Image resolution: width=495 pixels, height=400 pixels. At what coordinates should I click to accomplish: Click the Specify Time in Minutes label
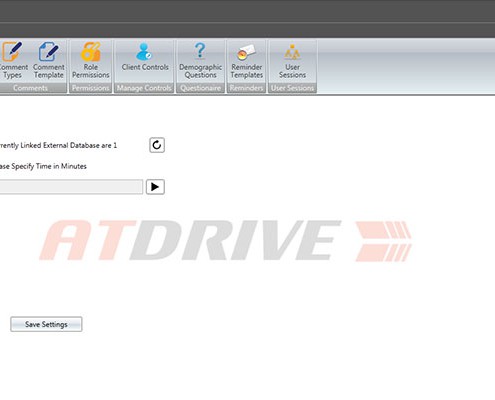(43, 166)
